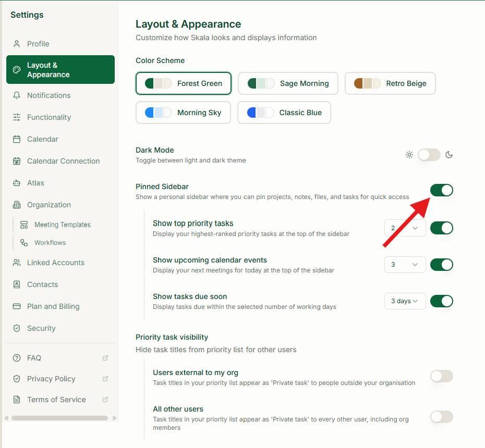This screenshot has height=448, width=485.
Task: Open Calendar settings
Action: pos(60,139)
